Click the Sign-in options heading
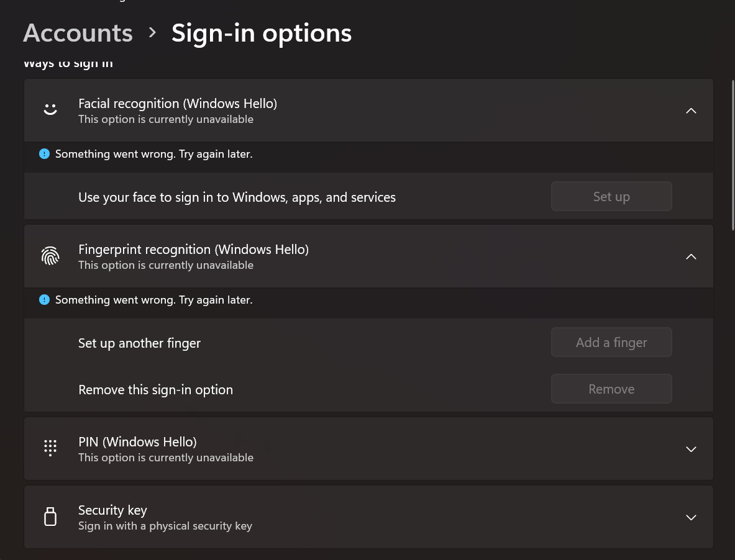The height and width of the screenshot is (560, 735). coord(262,34)
